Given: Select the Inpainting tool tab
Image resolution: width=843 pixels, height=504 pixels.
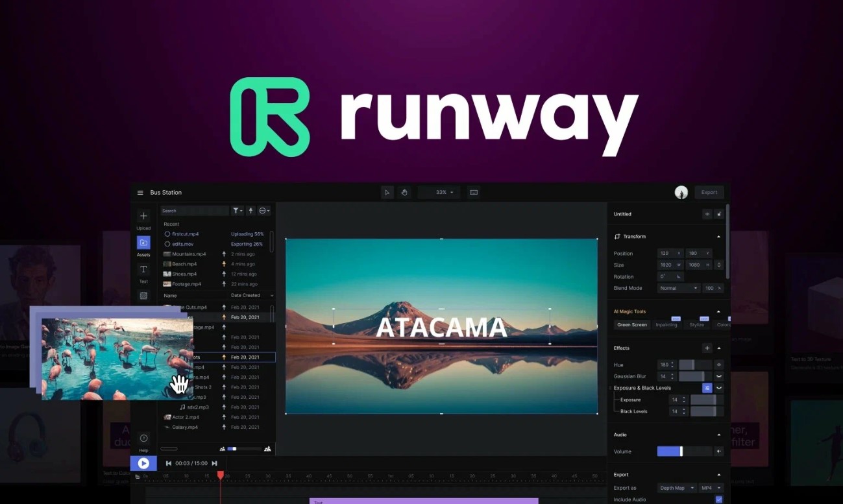Looking at the screenshot, I should click(666, 324).
